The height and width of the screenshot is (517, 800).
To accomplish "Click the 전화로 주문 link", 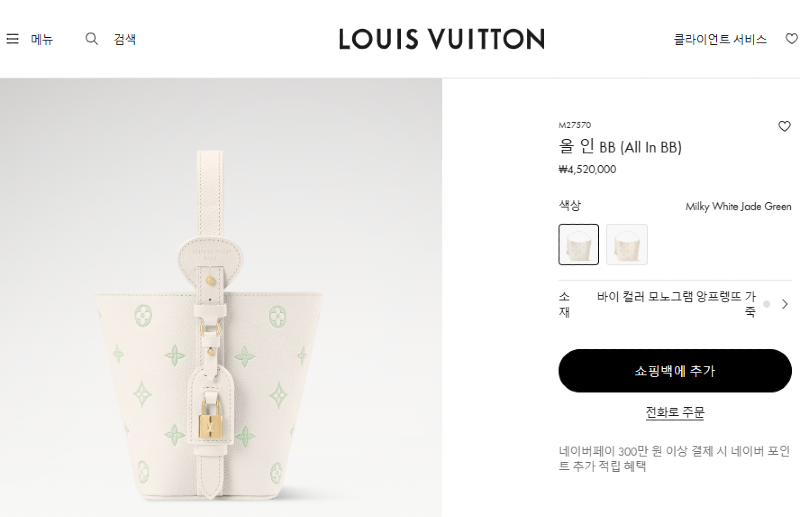I will click(x=675, y=412).
